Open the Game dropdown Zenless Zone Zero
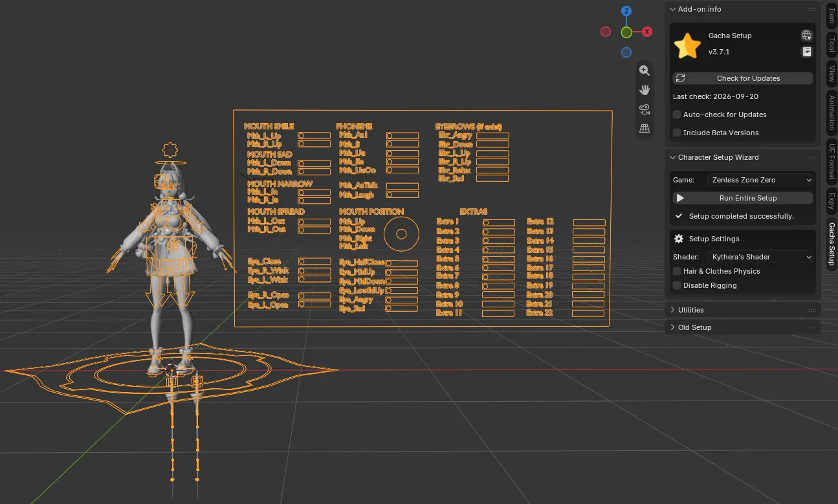 (760, 180)
